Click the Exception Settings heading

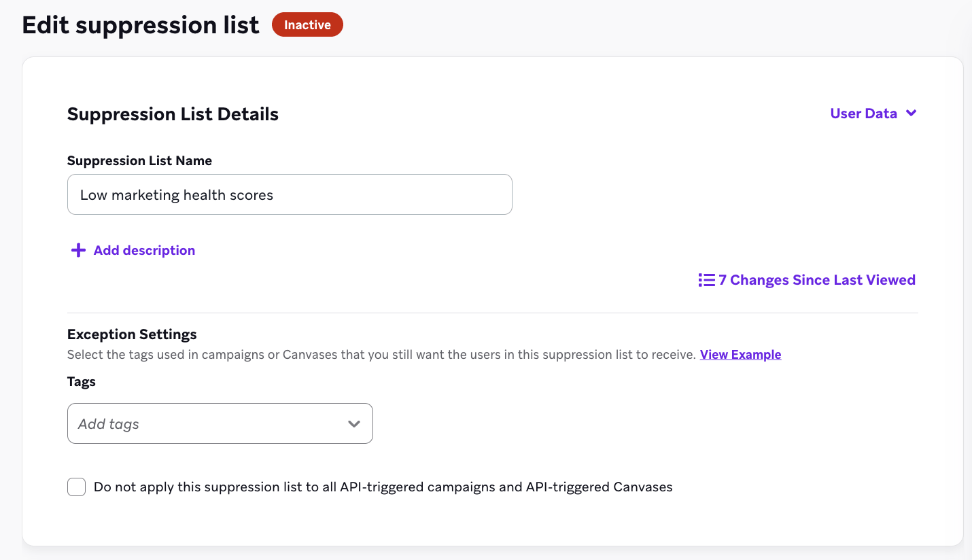[x=131, y=334]
